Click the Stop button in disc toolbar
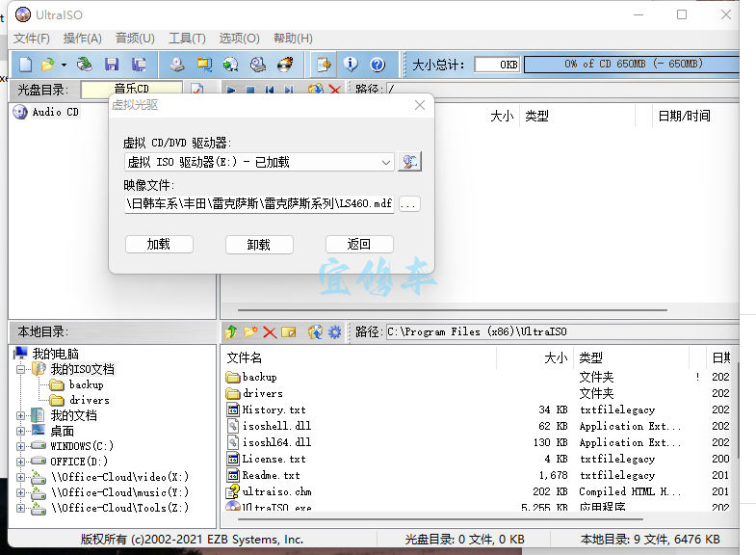The height and width of the screenshot is (555, 756). point(249,90)
